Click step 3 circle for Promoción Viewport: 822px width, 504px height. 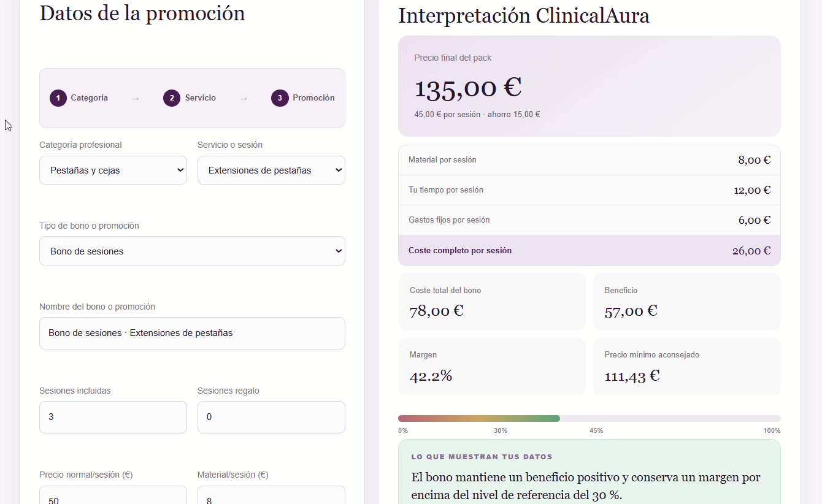[x=280, y=98]
